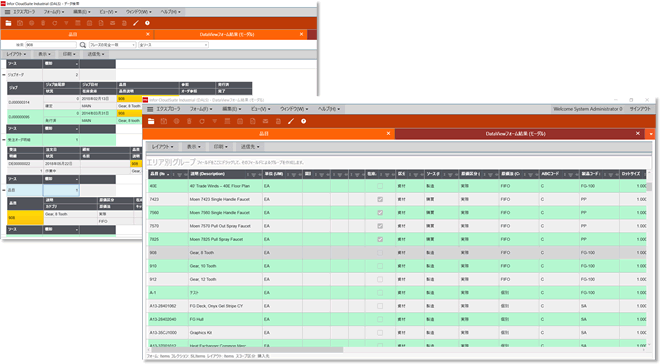
Task: Click the filter funnel icon in front window toolbar
Action: [215, 121]
